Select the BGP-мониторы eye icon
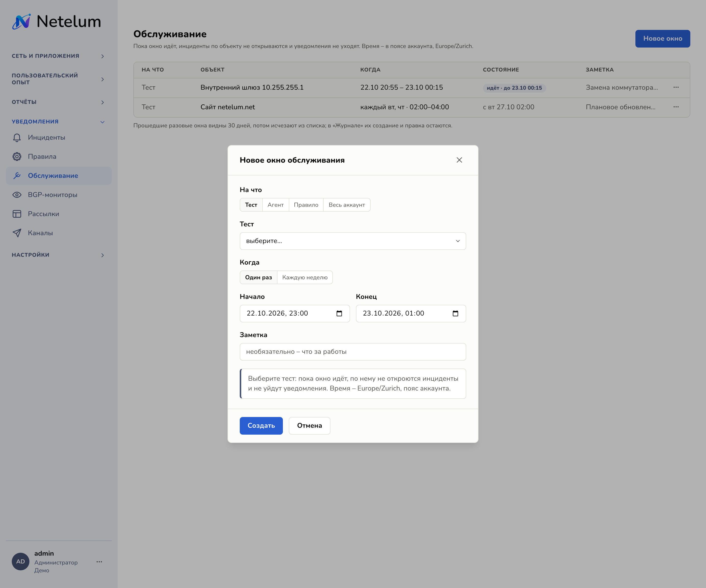Screen dimensions: 706x588 17,195
